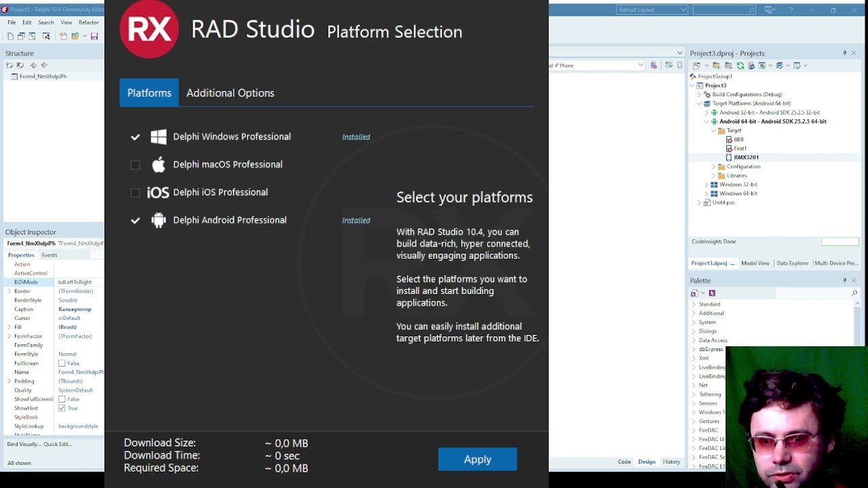
Task: Click the Windows logo platform icon
Action: pyautogui.click(x=159, y=137)
